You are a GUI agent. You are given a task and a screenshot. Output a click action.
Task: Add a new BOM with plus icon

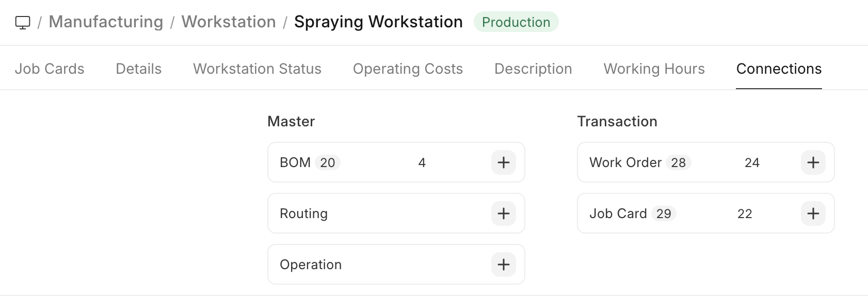tap(503, 162)
